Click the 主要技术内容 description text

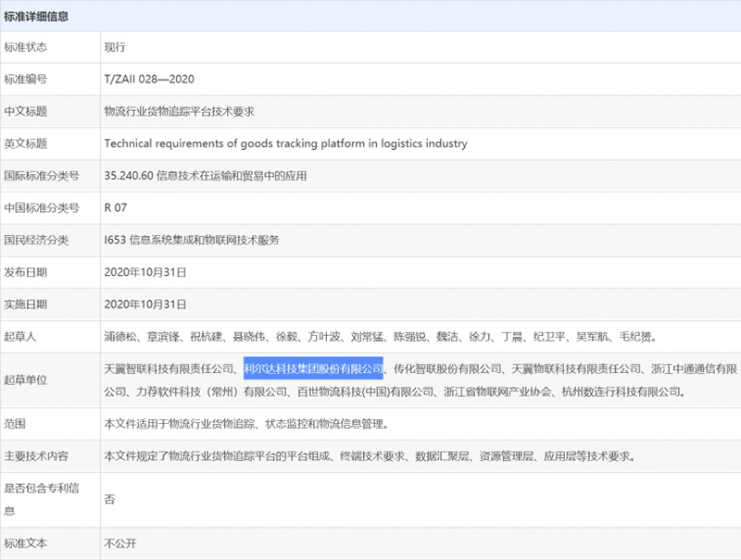pyautogui.click(x=369, y=456)
